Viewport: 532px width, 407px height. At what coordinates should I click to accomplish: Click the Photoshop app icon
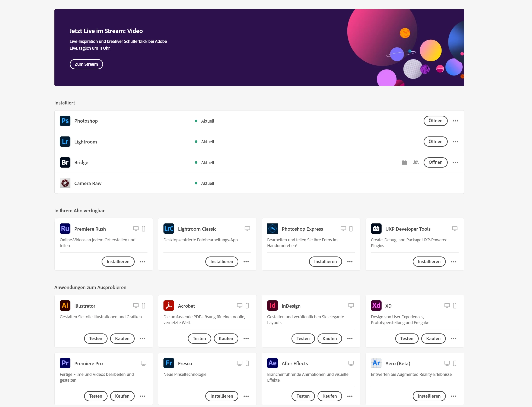65,121
